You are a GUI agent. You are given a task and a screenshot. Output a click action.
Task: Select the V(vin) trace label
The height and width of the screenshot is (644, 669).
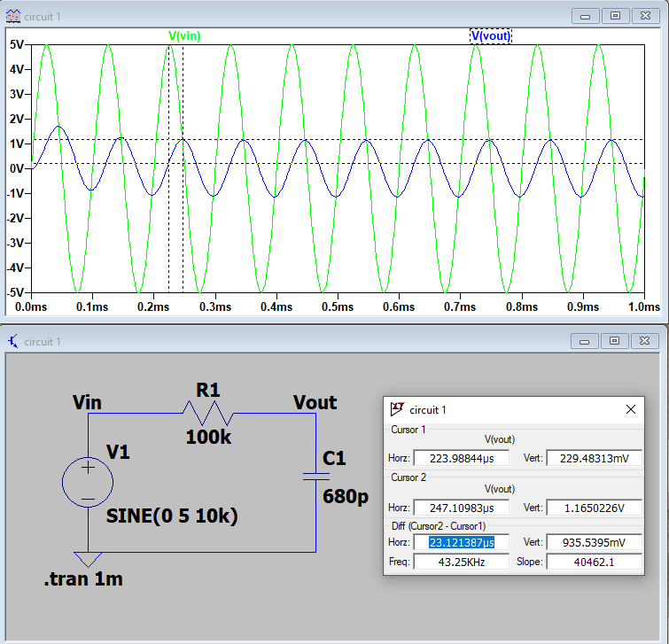(x=184, y=35)
